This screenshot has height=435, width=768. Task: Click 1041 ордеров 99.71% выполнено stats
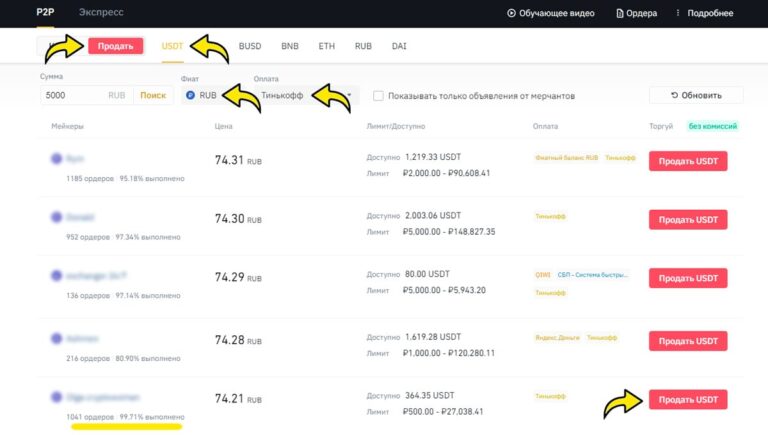tap(125, 417)
